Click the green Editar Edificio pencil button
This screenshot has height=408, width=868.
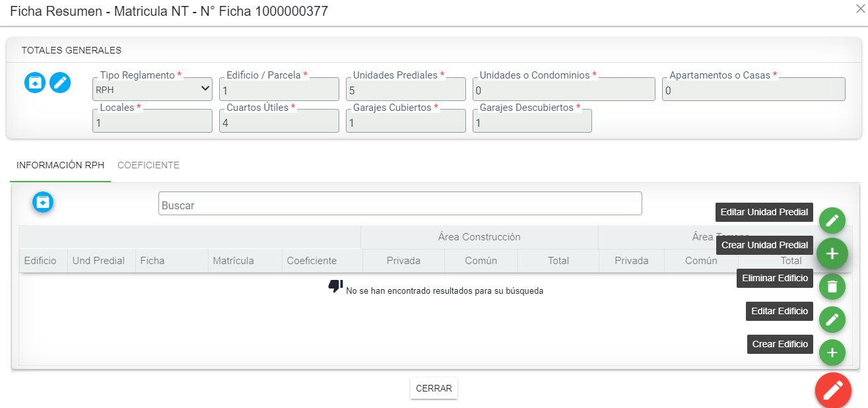pos(832,320)
